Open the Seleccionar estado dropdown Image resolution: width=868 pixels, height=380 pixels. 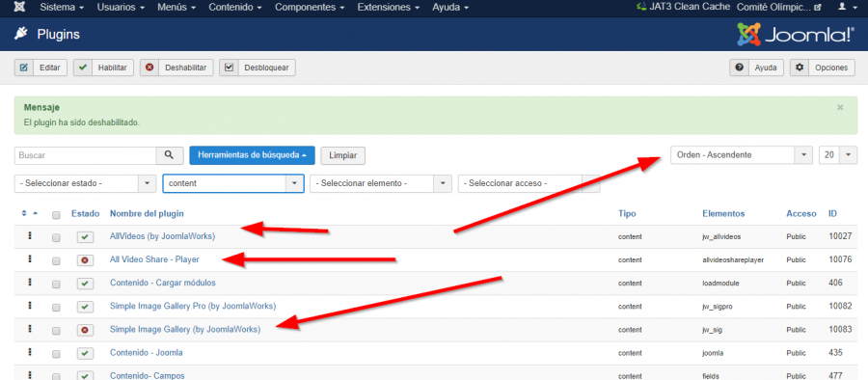[x=85, y=183]
